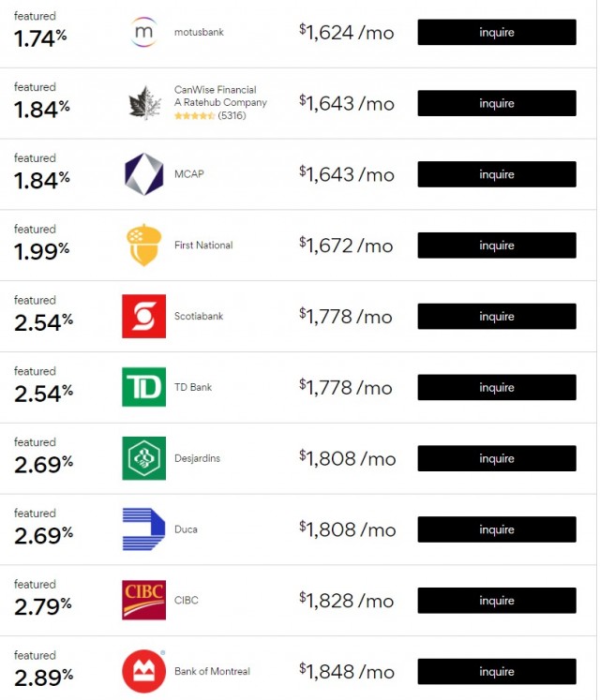Screen dimensions: 600x700
Task: Click the green TD Bank logo
Action: pyautogui.click(x=143, y=387)
